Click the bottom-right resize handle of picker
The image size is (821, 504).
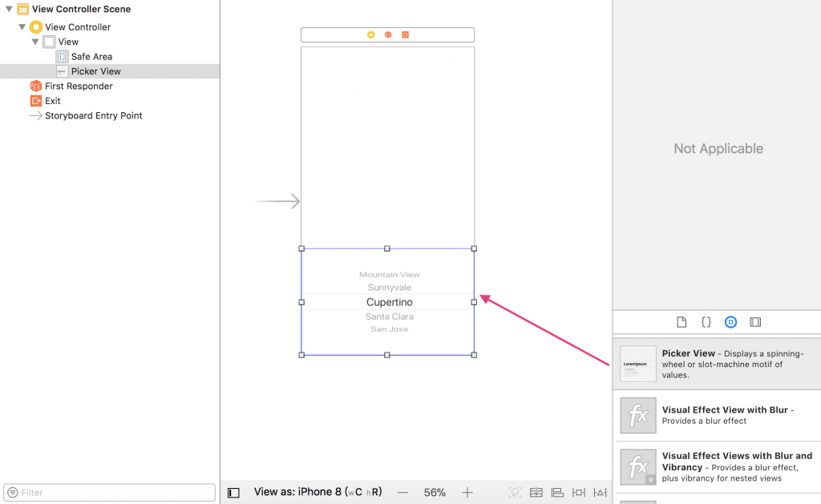[474, 355]
